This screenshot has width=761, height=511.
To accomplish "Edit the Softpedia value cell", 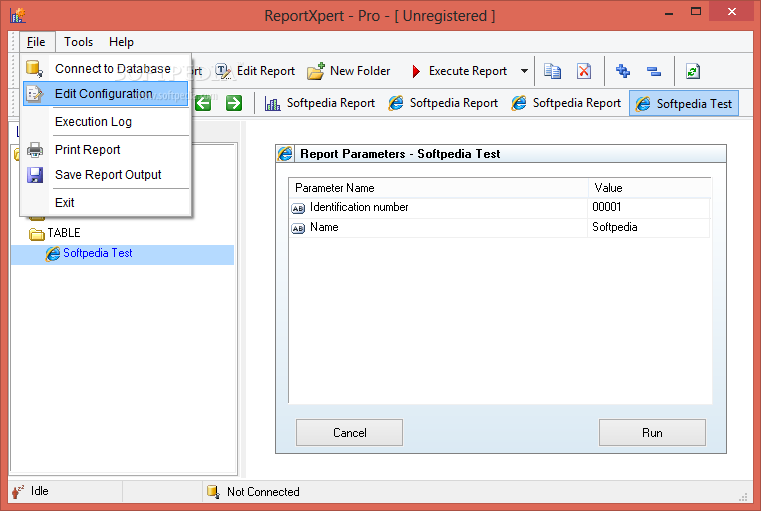I will (x=648, y=228).
